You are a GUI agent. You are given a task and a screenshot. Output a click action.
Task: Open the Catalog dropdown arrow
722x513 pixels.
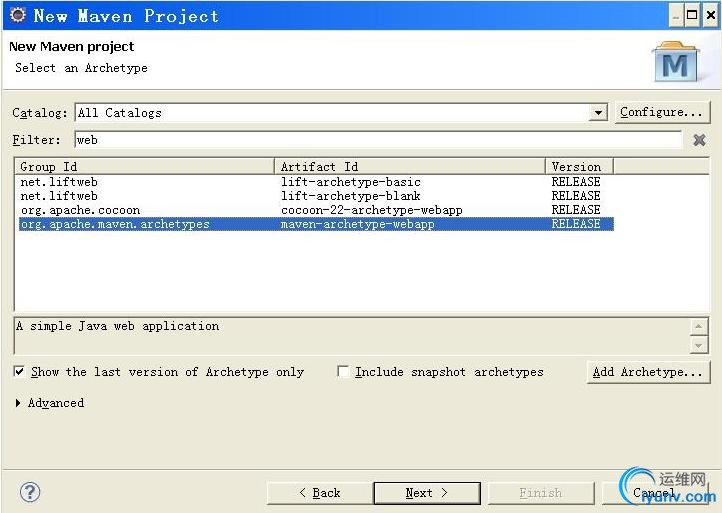(x=598, y=112)
